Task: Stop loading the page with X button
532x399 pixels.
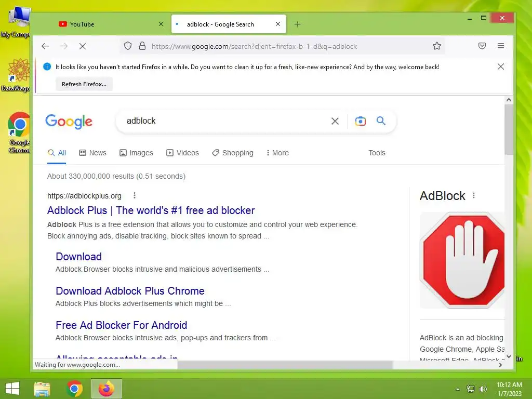Action: click(83, 46)
